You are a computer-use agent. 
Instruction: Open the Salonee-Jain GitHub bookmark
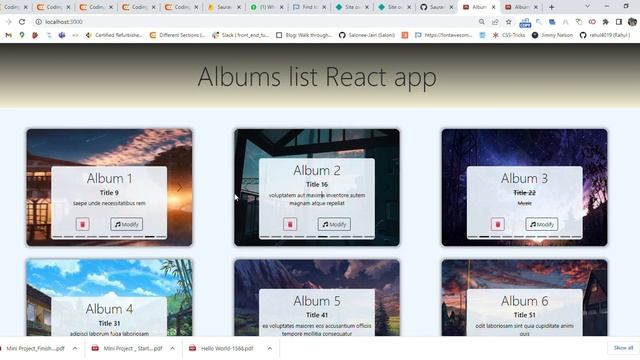367,35
